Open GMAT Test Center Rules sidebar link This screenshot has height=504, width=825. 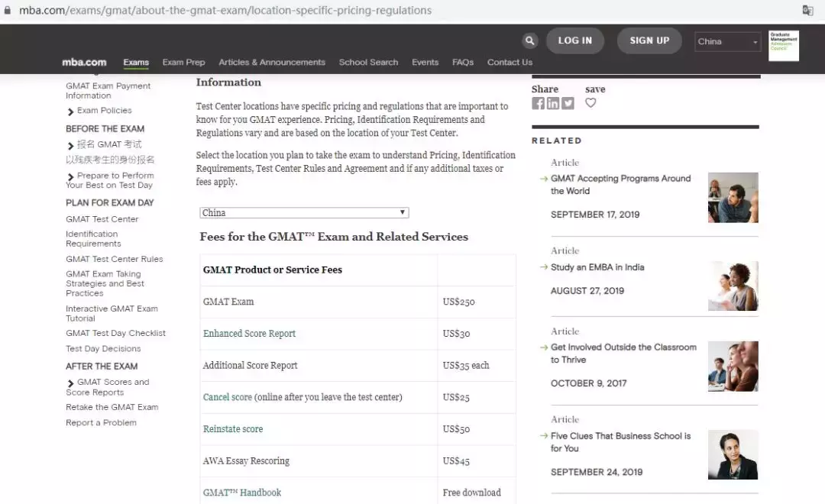tap(114, 259)
